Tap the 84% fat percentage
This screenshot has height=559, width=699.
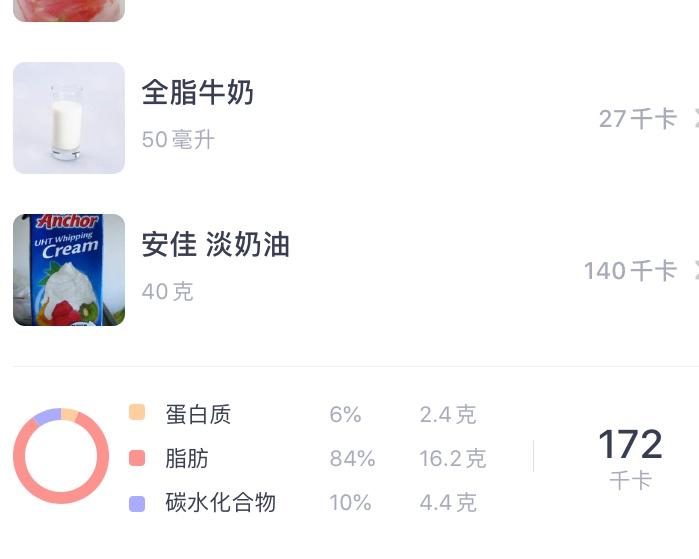[352, 459]
